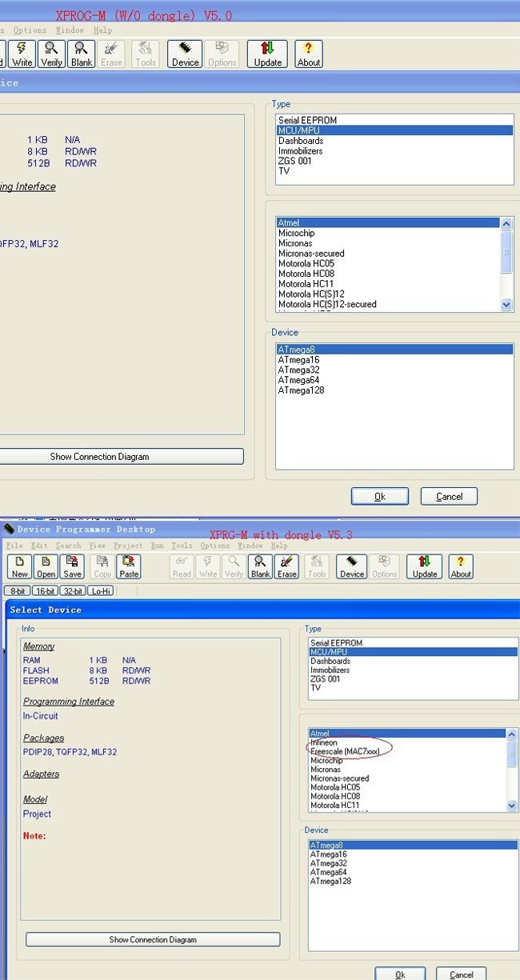The image size is (520, 980).
Task: Open Run menu in bottom V5.3 window
Action: (158, 546)
